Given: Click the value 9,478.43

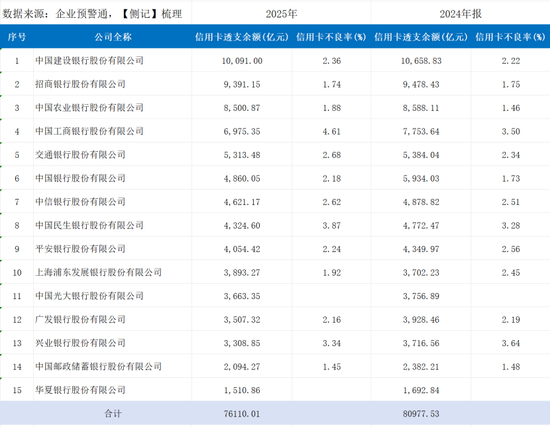Looking at the screenshot, I should [x=421, y=85].
